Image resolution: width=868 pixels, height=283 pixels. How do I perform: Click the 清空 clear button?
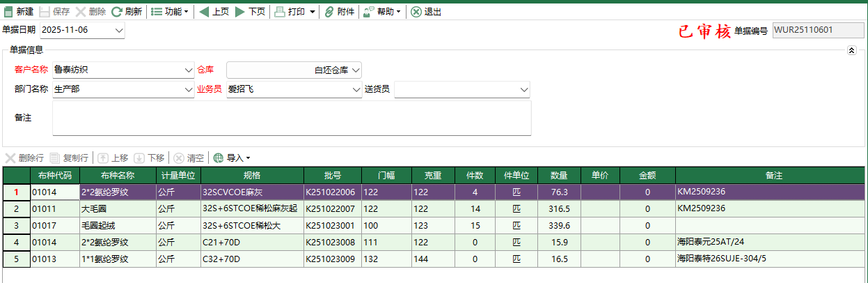(189, 158)
